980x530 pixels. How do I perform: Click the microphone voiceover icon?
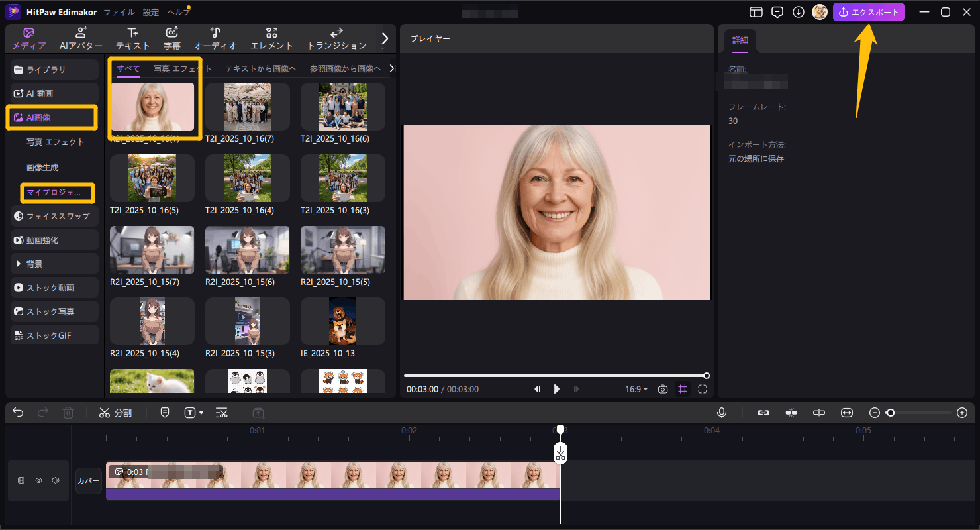722,413
